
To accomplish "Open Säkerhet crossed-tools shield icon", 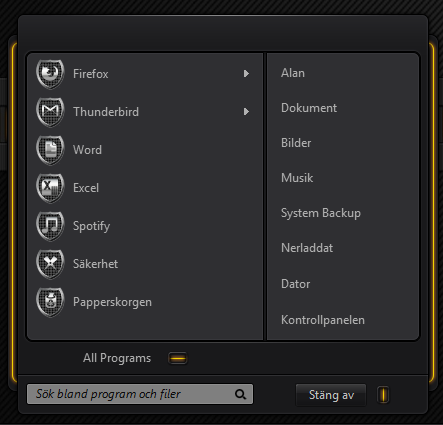I will pos(50,264).
